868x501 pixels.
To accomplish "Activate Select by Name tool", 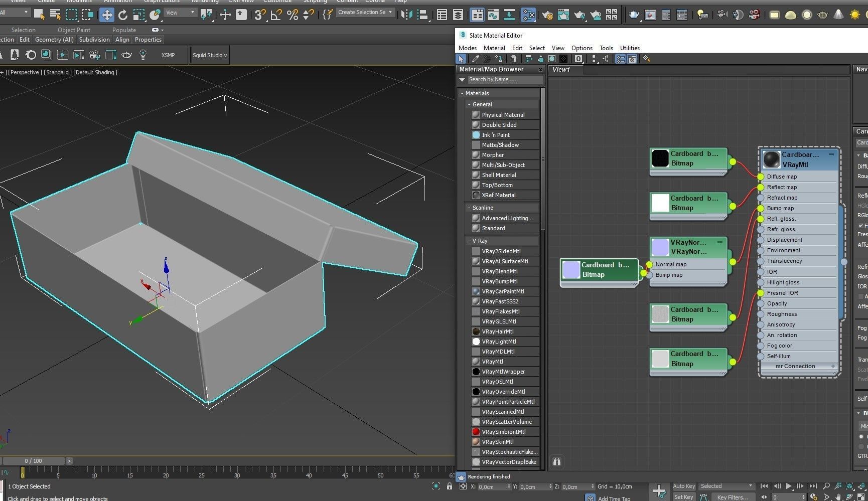I will click(x=55, y=15).
